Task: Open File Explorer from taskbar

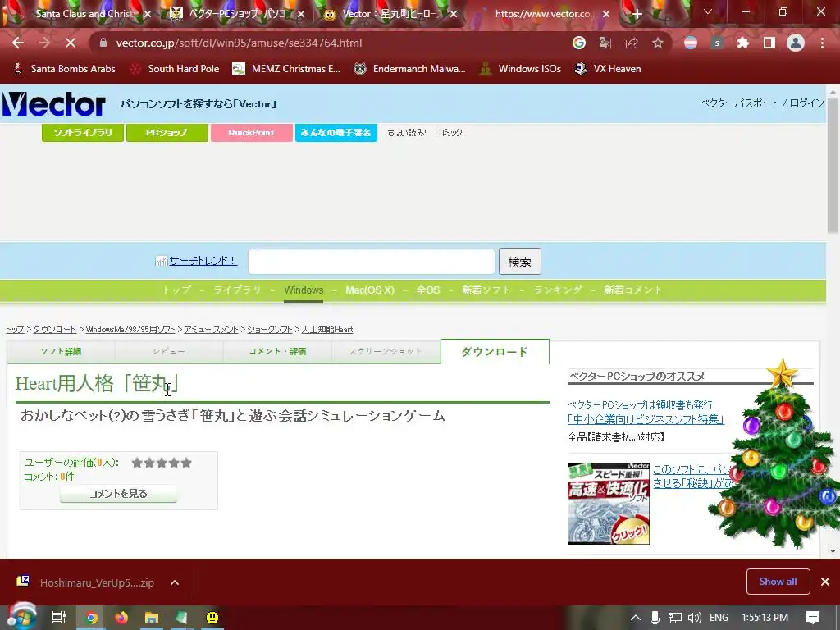Action: [x=152, y=618]
